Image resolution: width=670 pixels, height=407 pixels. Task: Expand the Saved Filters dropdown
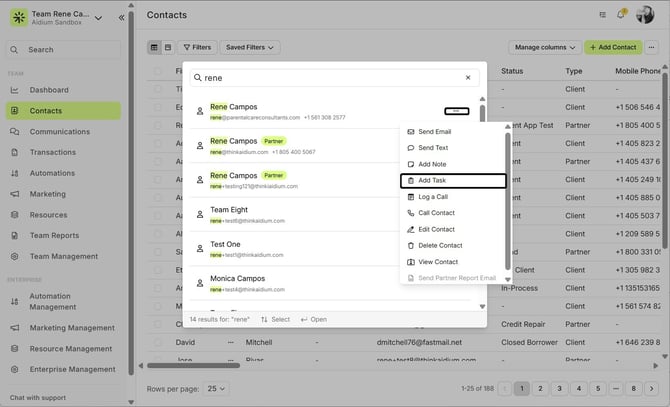point(251,47)
